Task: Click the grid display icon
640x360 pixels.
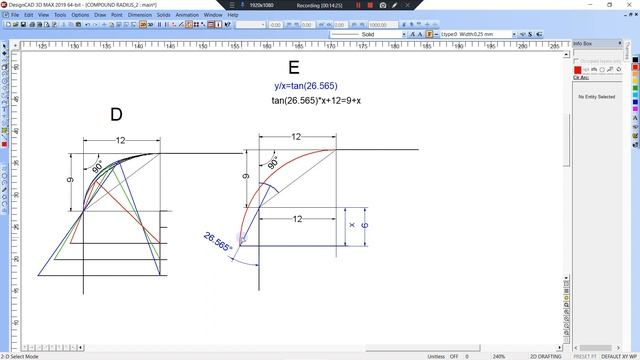Action: click(196, 24)
